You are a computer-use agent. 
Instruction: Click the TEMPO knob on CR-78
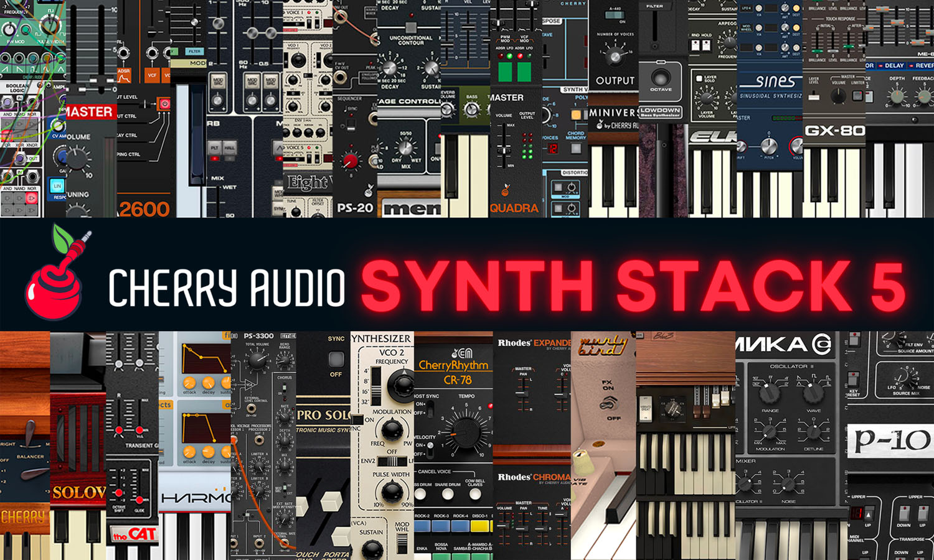coord(466,432)
